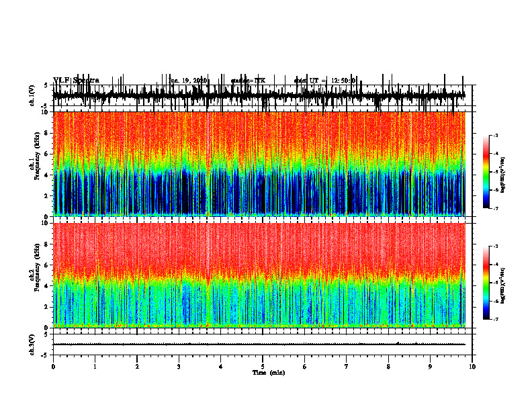
Task: Click the "5" voltage tick of ch.1(V) panel
Action: point(46,85)
